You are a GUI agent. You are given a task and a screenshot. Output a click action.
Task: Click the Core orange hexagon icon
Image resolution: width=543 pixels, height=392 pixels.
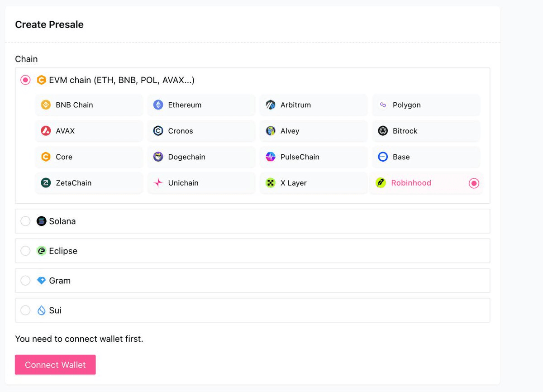click(46, 157)
